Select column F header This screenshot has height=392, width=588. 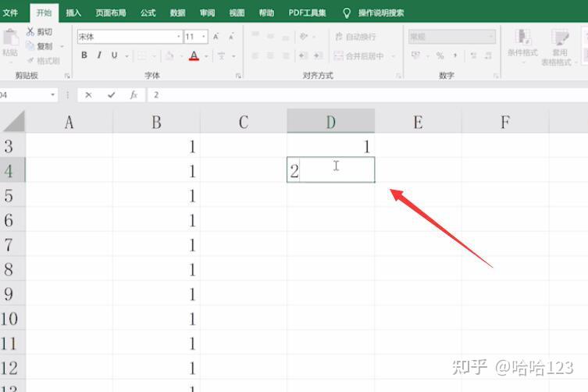click(x=505, y=121)
